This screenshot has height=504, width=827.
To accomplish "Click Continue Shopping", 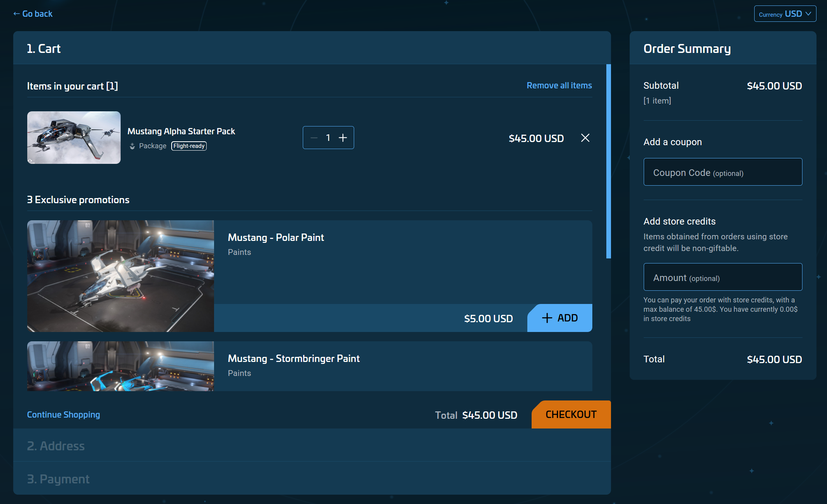I will point(63,414).
